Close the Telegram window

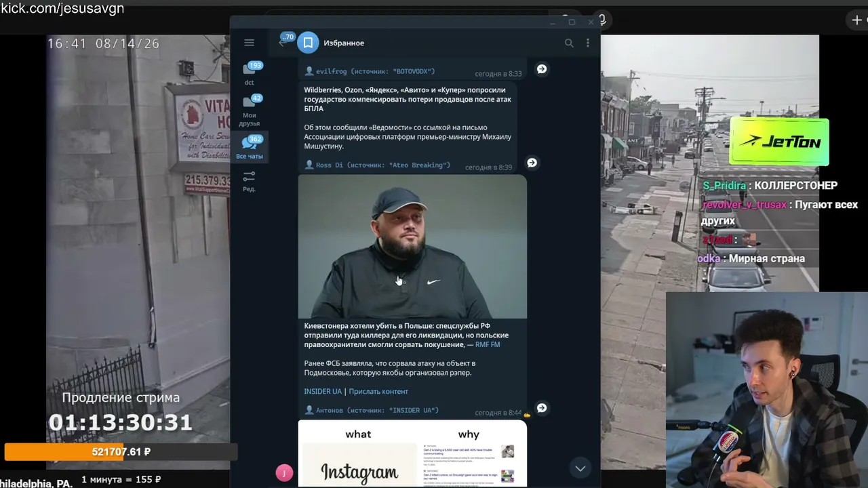pyautogui.click(x=591, y=22)
